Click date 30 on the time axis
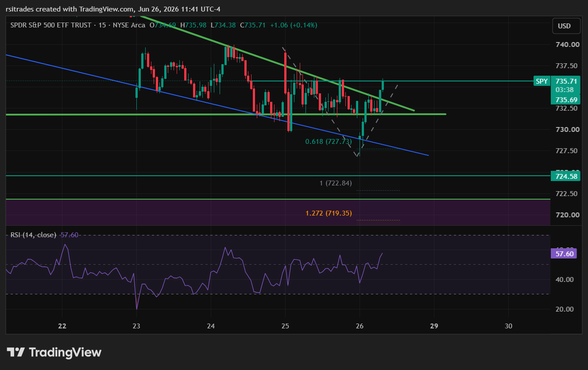 (508, 326)
